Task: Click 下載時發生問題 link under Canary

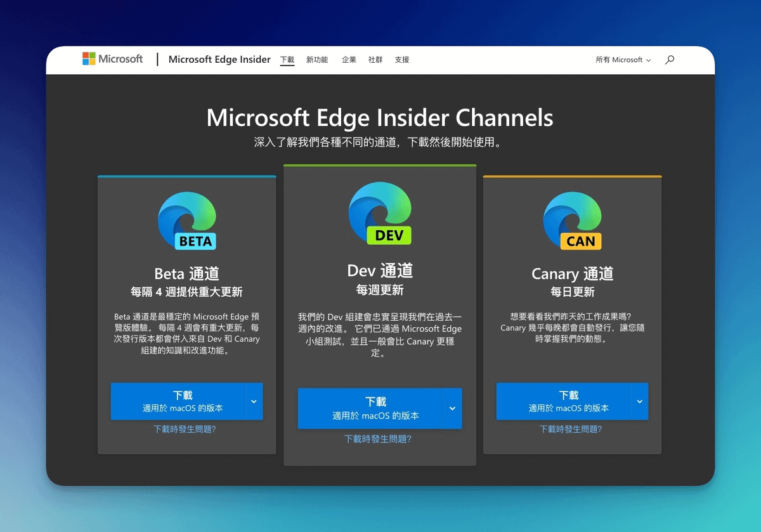Action: (571, 429)
